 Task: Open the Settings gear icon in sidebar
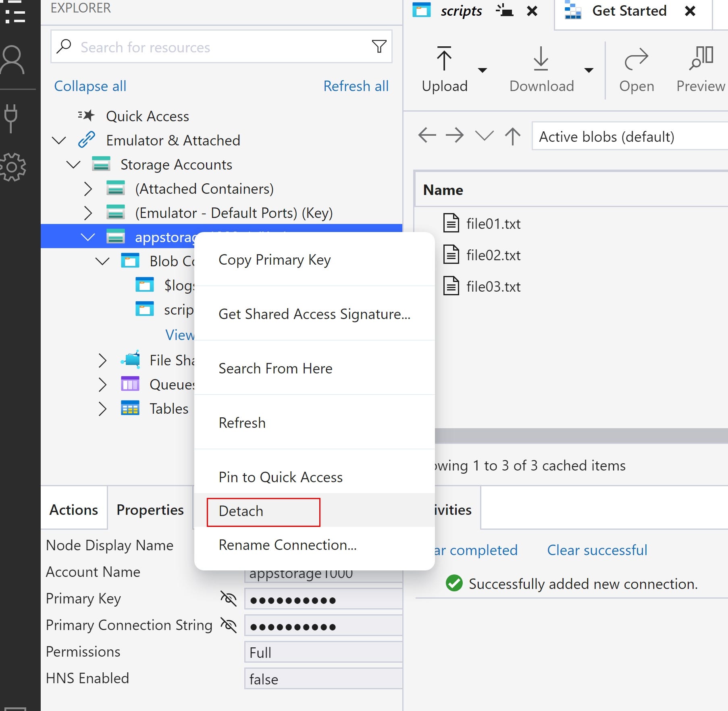coord(13,167)
